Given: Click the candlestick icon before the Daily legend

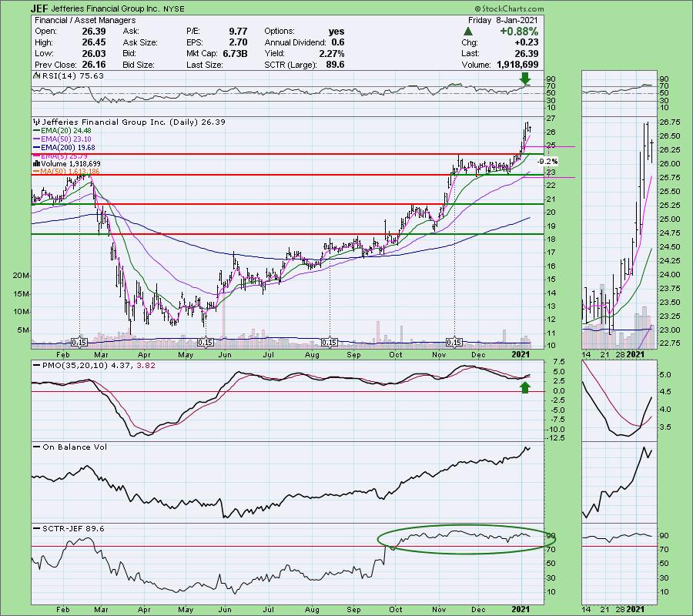Looking at the screenshot, I should tap(37, 122).
